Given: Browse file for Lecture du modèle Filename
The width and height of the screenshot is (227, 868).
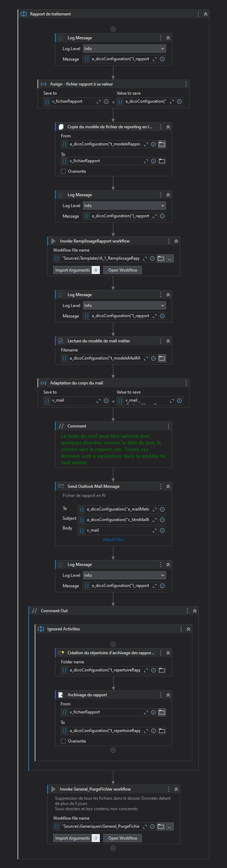Looking at the screenshot, I should (x=162, y=358).
